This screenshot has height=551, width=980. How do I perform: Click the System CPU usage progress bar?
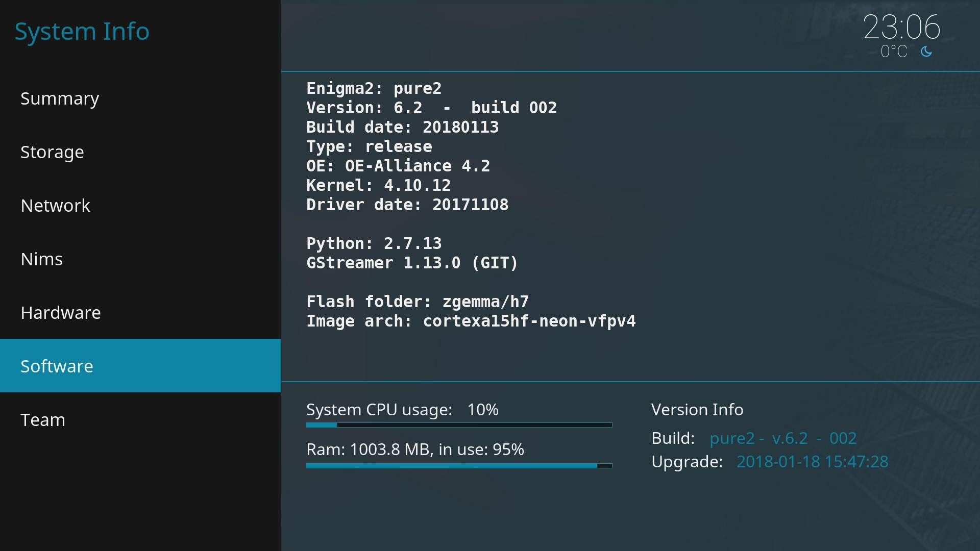coord(459,425)
